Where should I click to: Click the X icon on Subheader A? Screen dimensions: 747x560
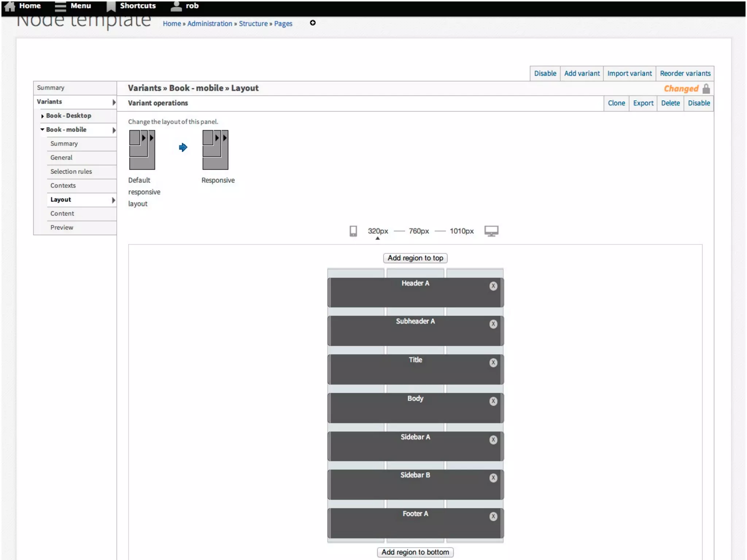[x=493, y=324]
